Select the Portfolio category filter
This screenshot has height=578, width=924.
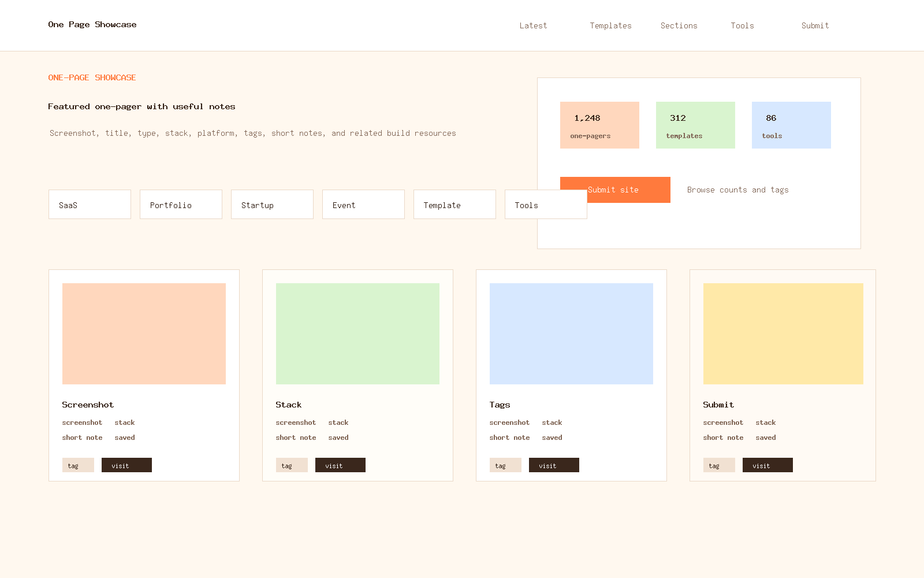click(x=181, y=205)
